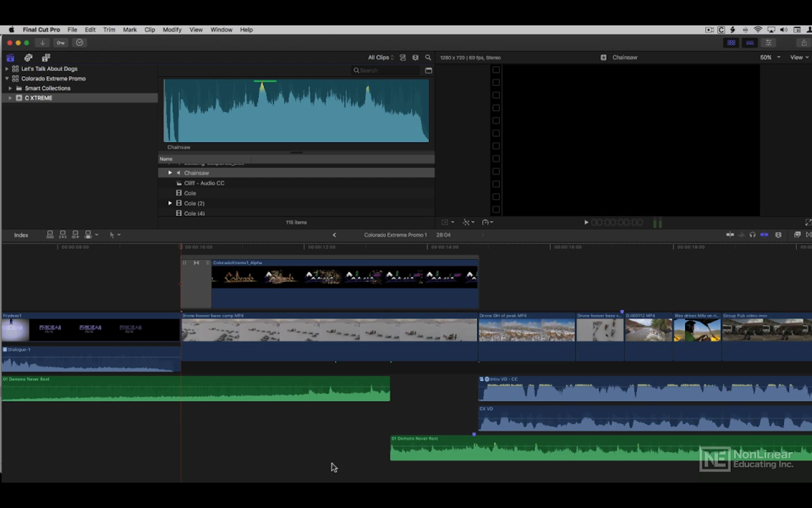Open the Titles and Generators sidebar

coord(46,58)
